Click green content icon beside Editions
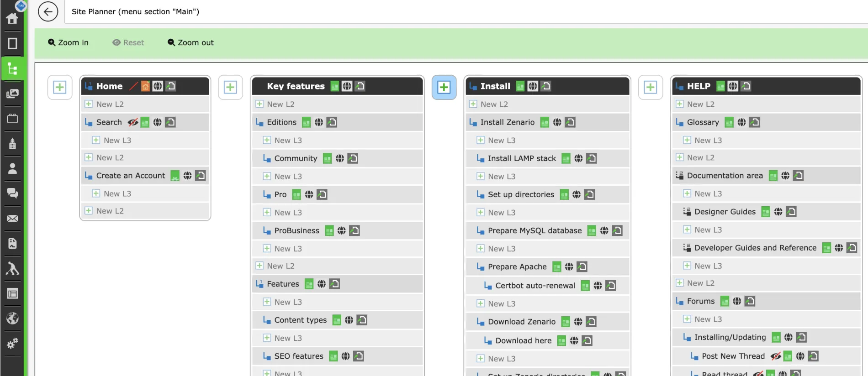This screenshot has height=376, width=868. pos(306,122)
